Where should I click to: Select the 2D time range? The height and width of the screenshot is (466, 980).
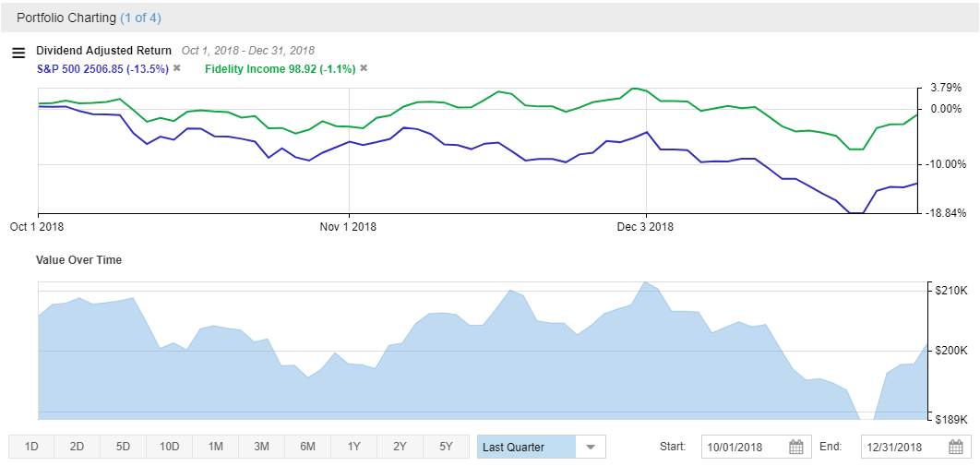[x=78, y=447]
